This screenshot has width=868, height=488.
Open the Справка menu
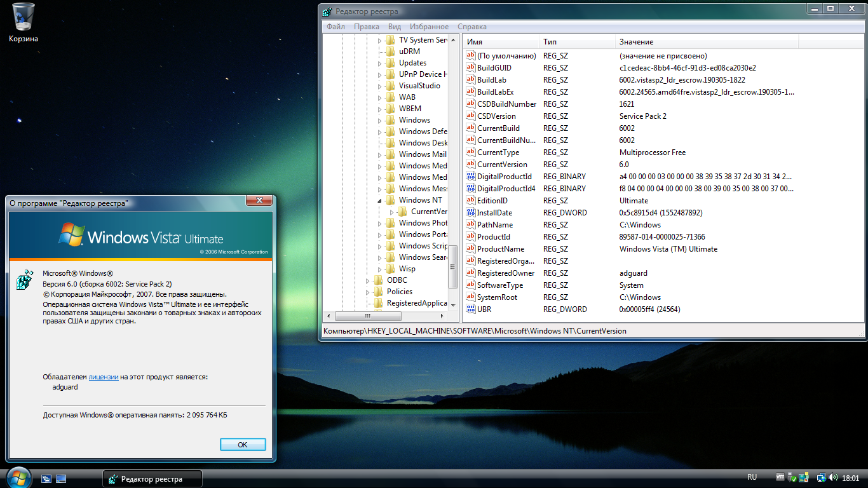tap(472, 27)
